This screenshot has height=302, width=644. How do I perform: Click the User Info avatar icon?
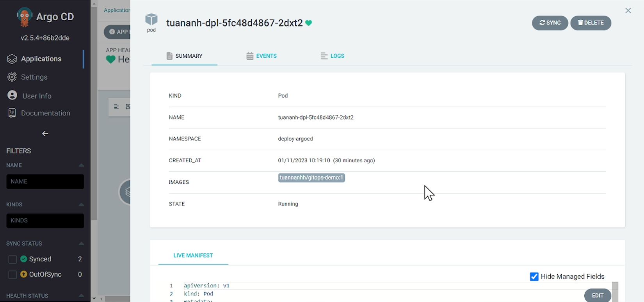pyautogui.click(x=12, y=96)
